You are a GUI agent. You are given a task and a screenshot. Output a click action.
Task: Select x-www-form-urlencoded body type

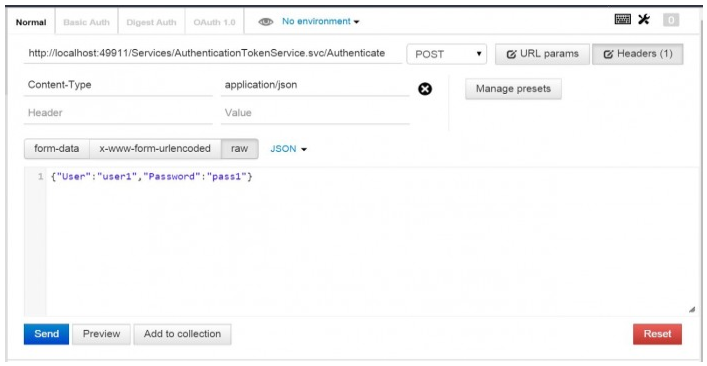point(155,149)
